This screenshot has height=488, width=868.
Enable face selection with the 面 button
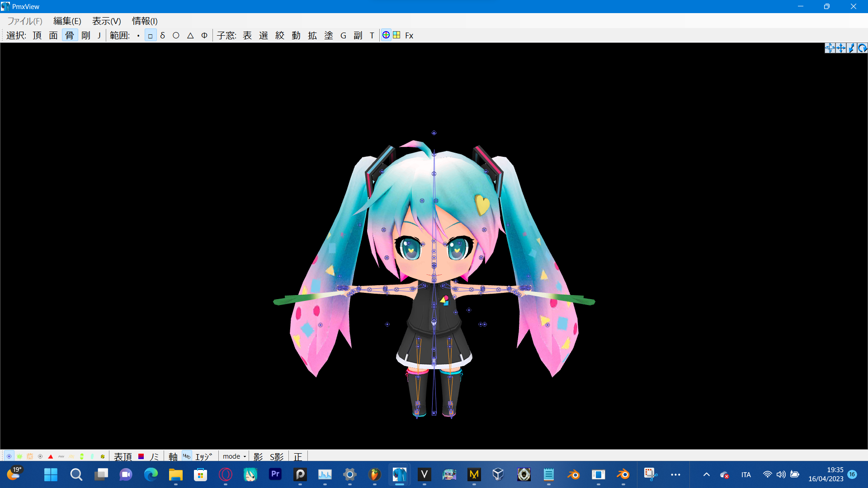pyautogui.click(x=53, y=35)
